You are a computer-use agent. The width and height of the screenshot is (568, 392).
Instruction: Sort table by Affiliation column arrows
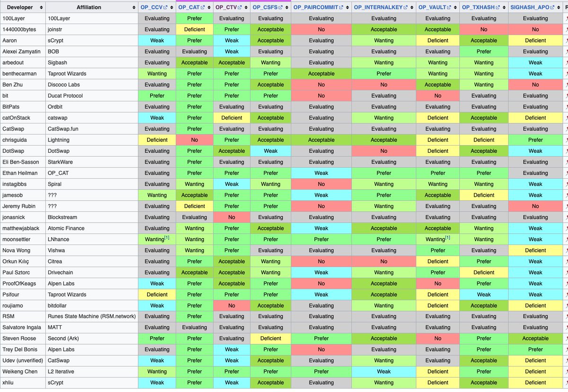(133, 8)
